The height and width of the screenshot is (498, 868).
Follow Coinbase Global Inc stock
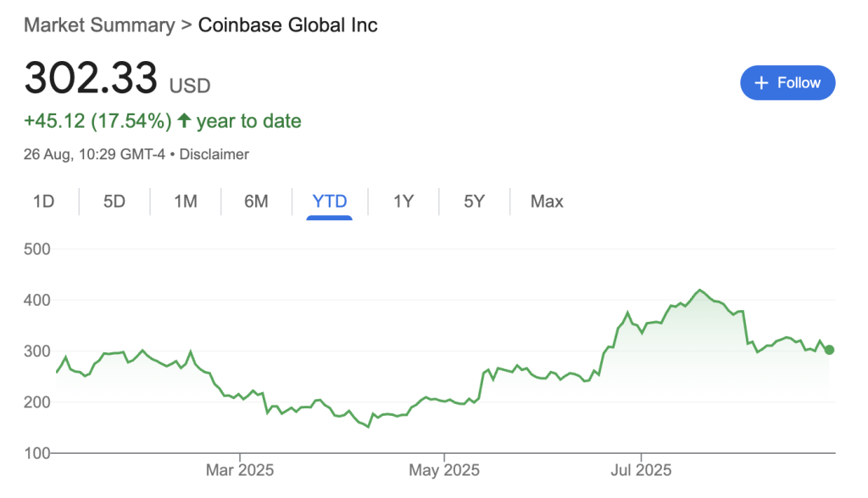[x=787, y=83]
